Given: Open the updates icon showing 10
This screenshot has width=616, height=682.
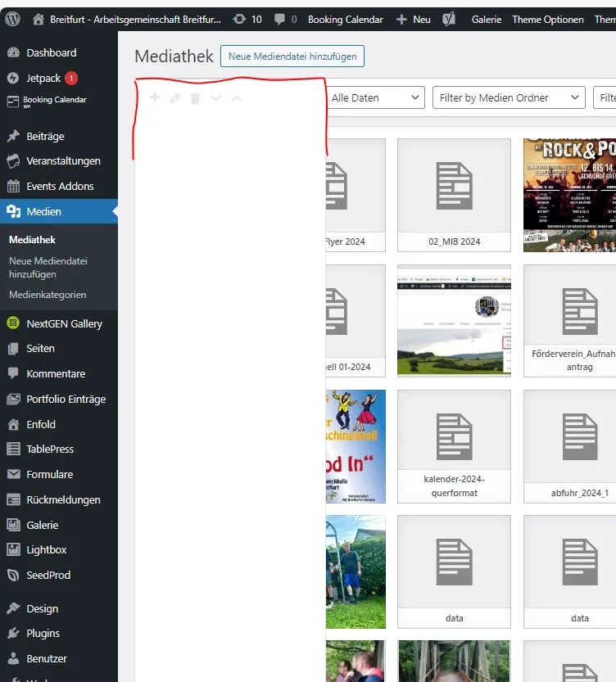Looking at the screenshot, I should 239,19.
